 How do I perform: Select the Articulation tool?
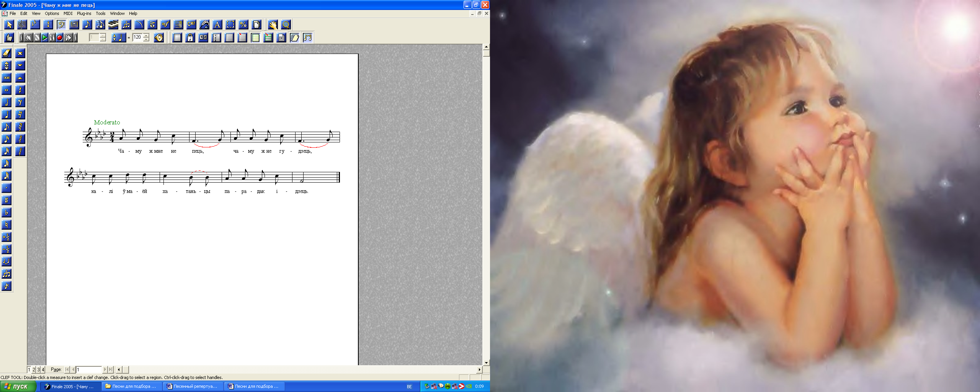[152, 25]
